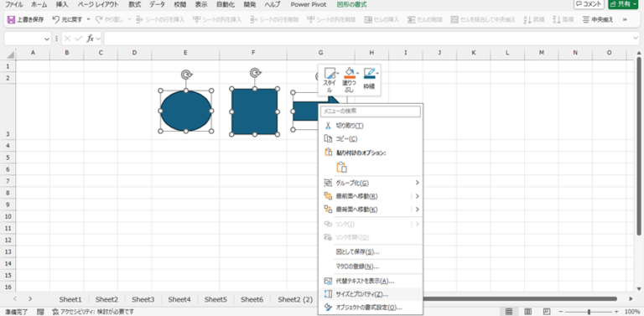Click the 上書き保存 save icon
Image resolution: width=644 pixels, height=316 pixels.
coord(12,19)
